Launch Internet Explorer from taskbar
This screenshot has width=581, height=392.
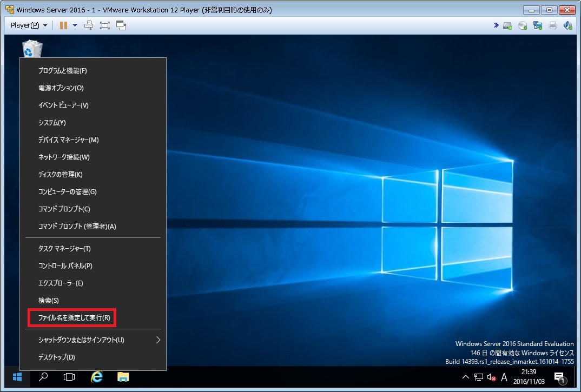[97, 377]
